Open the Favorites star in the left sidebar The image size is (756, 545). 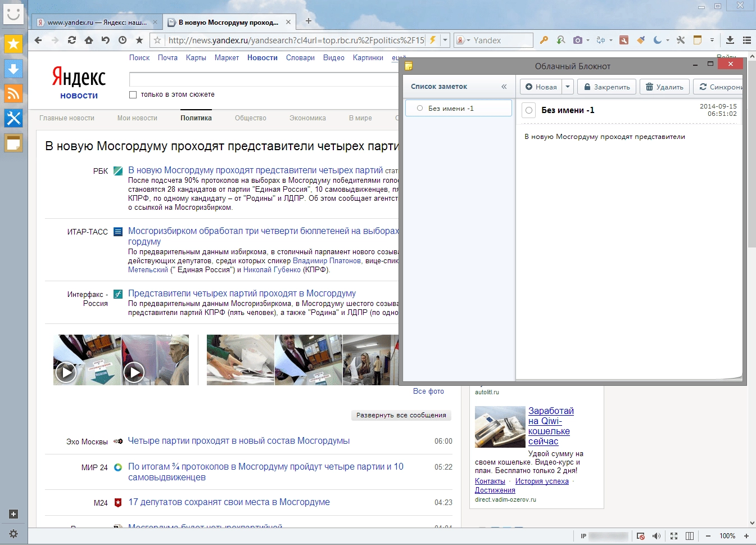(13, 44)
